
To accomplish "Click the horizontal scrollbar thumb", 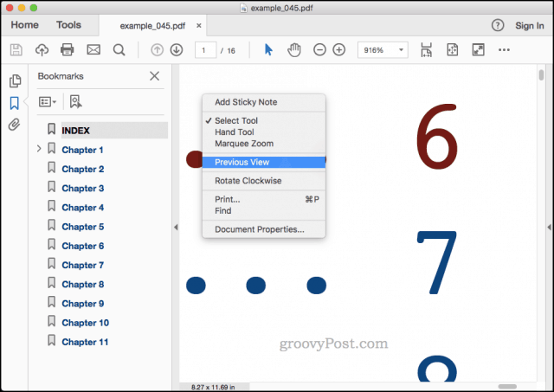I will (x=507, y=386).
